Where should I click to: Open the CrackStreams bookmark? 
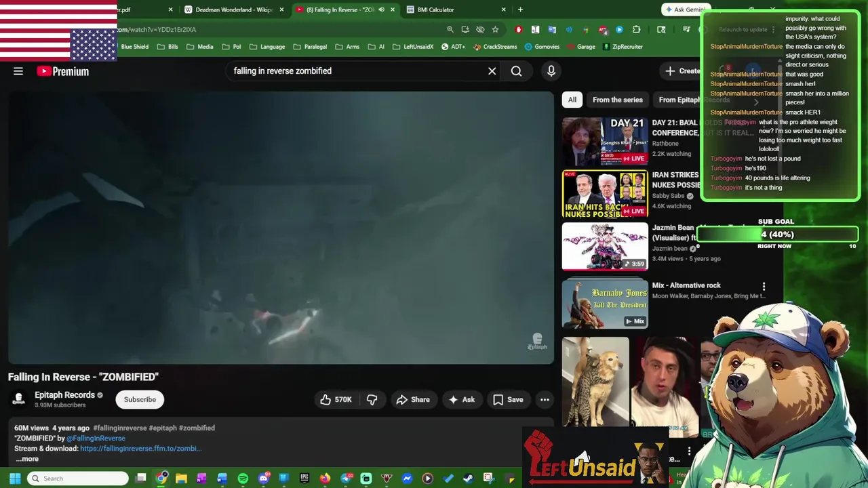click(x=495, y=47)
